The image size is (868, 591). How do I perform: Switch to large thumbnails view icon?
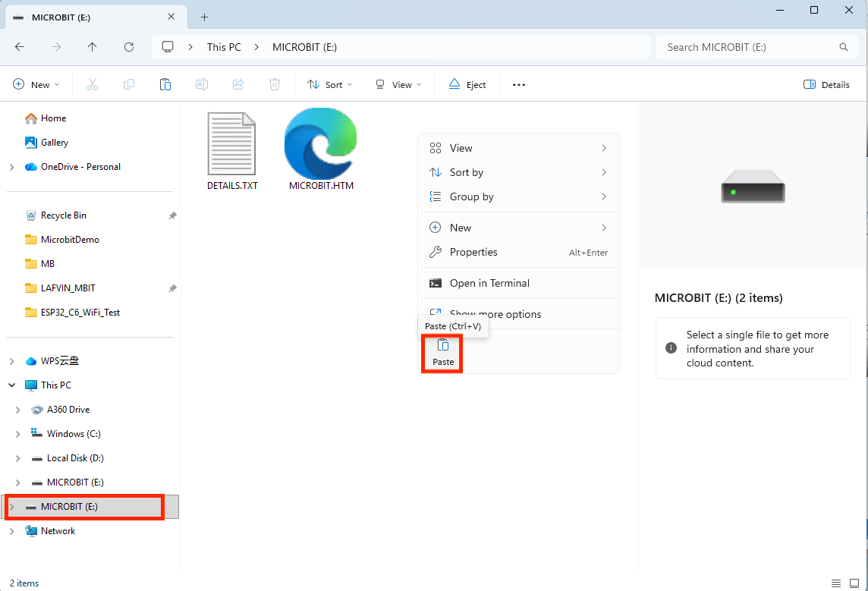tap(854, 583)
